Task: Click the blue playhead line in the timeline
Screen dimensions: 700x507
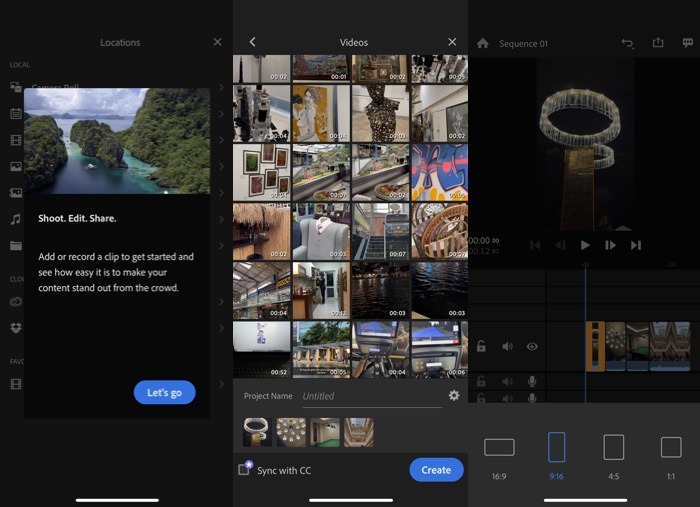Action: click(x=585, y=335)
